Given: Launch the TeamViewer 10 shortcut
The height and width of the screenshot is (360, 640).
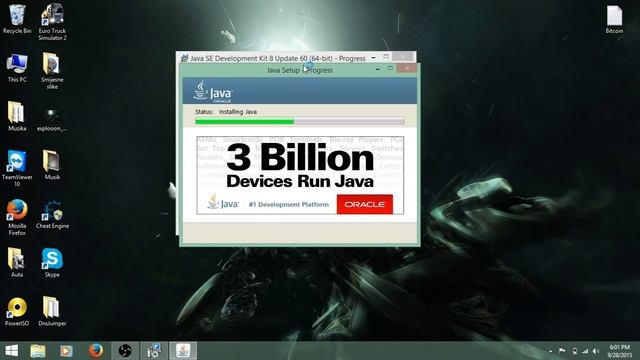Looking at the screenshot, I should [x=17, y=168].
